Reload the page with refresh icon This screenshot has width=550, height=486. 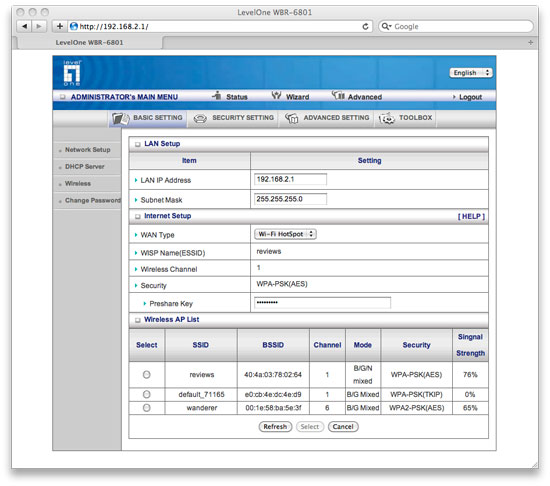pos(365,26)
